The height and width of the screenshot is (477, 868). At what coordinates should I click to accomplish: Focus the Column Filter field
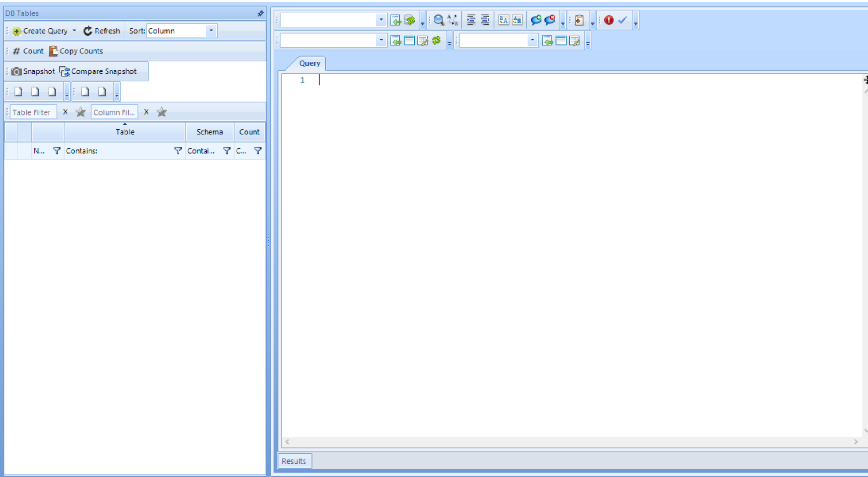(x=114, y=112)
